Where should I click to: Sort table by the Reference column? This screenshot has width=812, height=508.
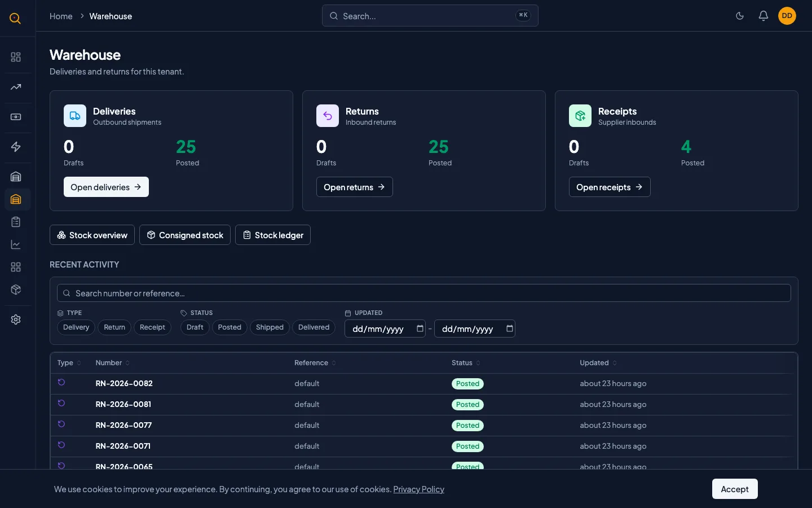tap(315, 363)
